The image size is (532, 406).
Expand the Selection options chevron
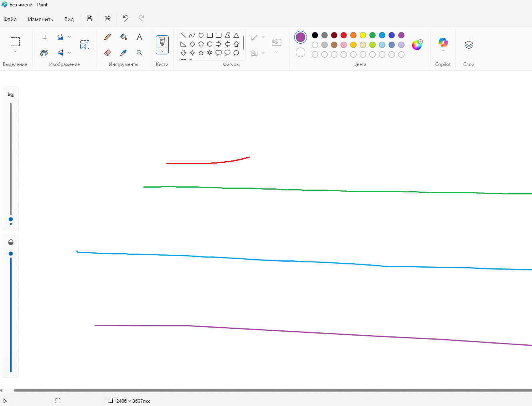pyautogui.click(x=15, y=51)
